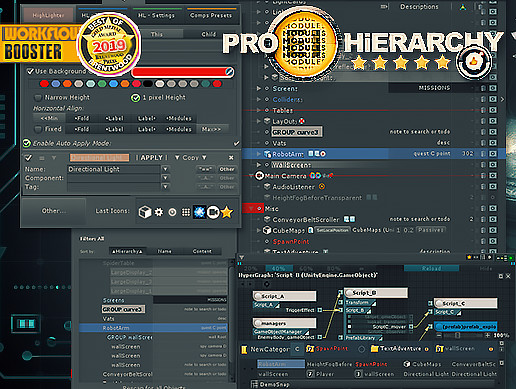Select the grid icon in Last Icons
The image size is (516, 389).
point(186,212)
